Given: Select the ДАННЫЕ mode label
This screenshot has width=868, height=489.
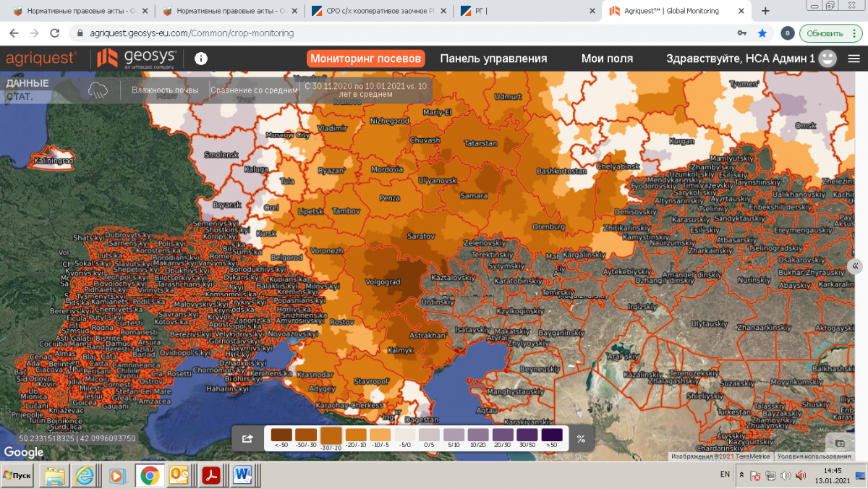Looking at the screenshot, I should coord(27,83).
